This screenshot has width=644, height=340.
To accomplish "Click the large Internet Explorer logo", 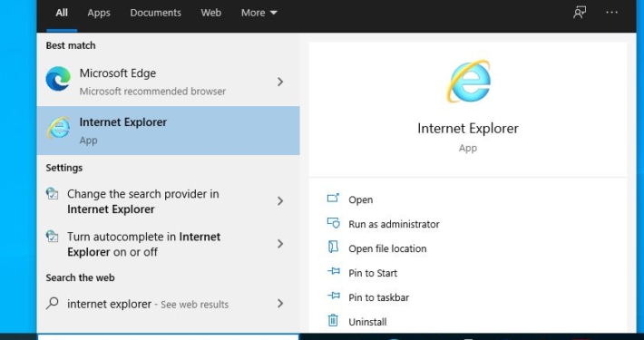I will [x=468, y=82].
